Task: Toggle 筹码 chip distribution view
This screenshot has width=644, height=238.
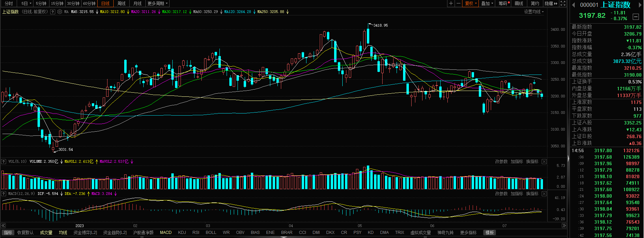Action: click(504, 3)
